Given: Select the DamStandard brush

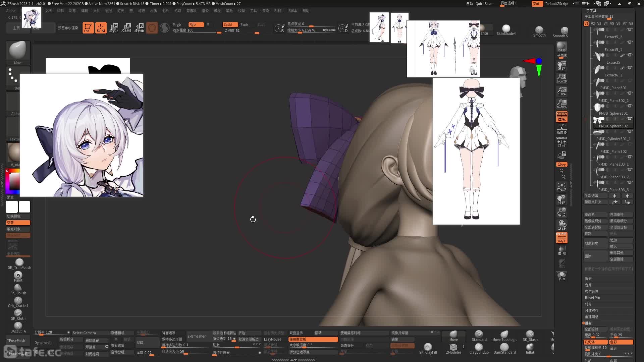Looking at the screenshot, I should coord(504,349).
